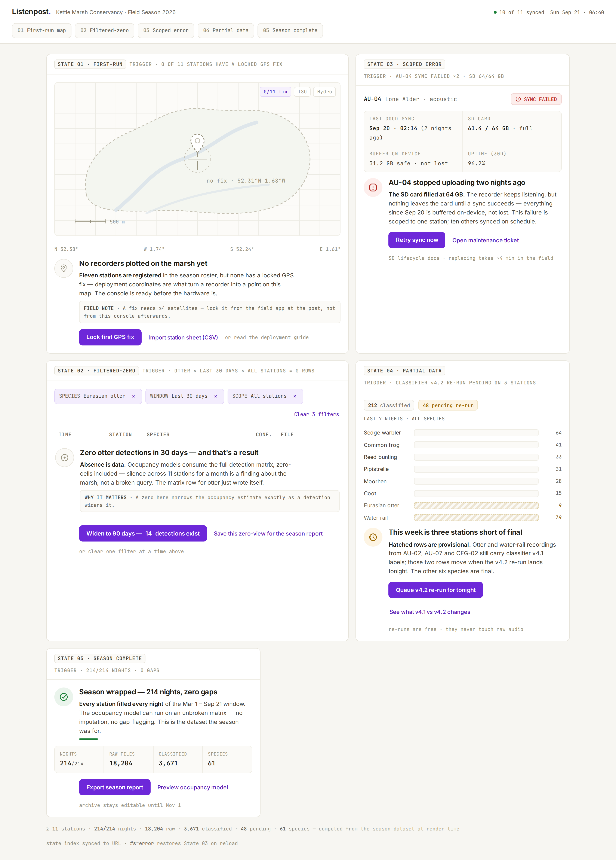Toggle the Hydro map layer

click(x=324, y=92)
